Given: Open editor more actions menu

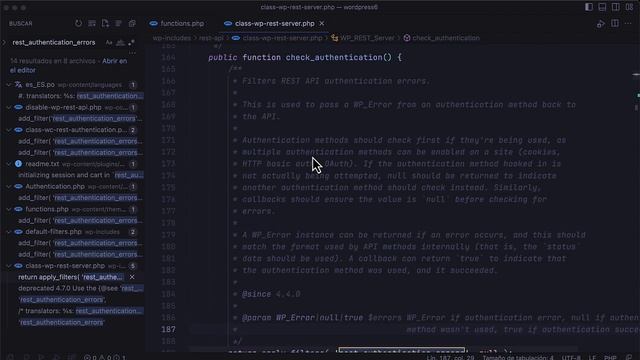Looking at the screenshot, I should [628, 24].
